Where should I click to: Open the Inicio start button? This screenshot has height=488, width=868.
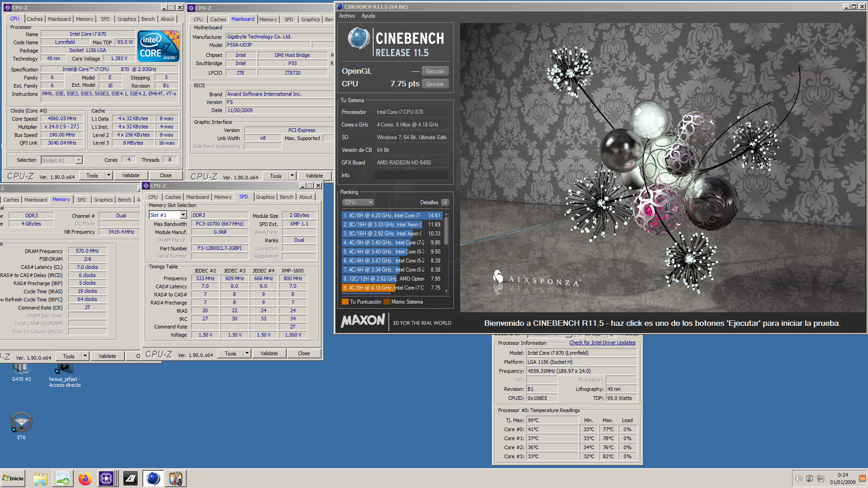pos(13,479)
